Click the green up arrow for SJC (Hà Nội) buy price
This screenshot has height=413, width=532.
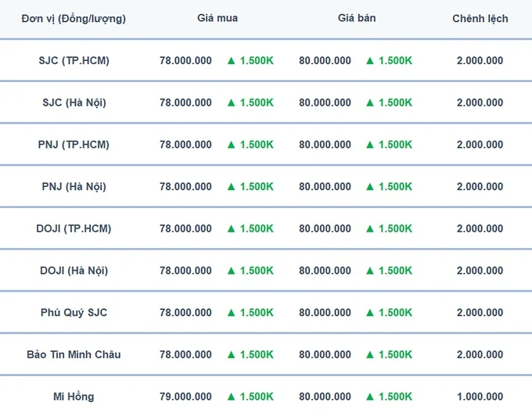(232, 102)
